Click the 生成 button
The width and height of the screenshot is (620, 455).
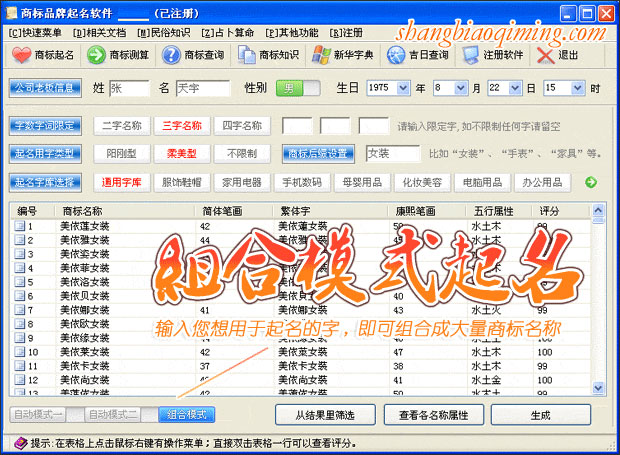[x=541, y=415]
